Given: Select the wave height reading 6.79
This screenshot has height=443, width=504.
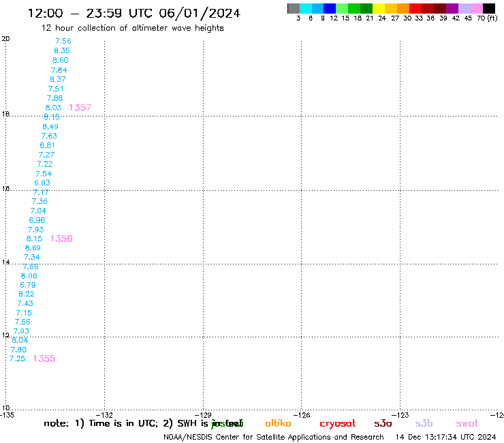Looking at the screenshot, I should [x=28, y=285].
